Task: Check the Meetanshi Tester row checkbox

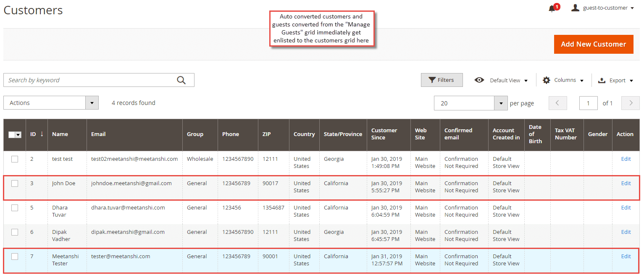Action: (15, 257)
